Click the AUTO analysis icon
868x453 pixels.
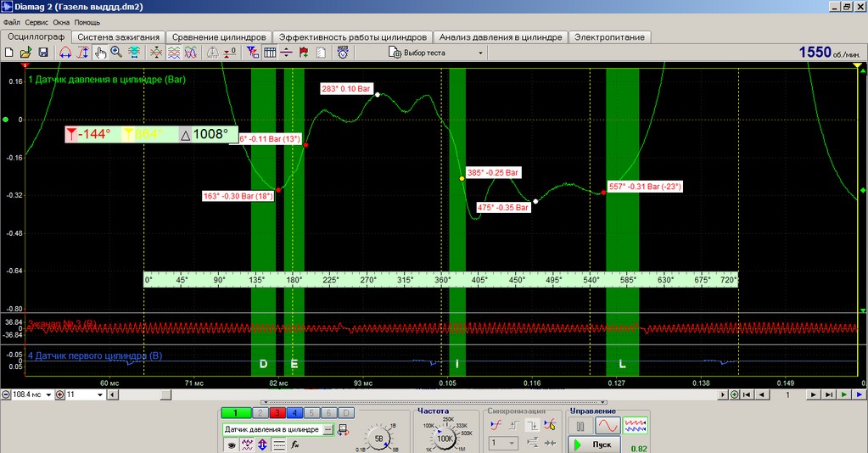pyautogui.click(x=343, y=53)
